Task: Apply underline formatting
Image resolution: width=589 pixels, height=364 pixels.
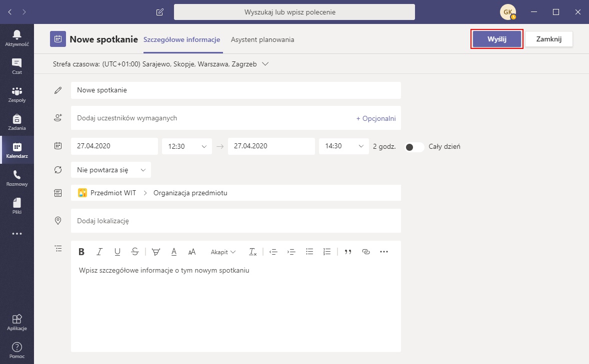Action: click(x=117, y=252)
